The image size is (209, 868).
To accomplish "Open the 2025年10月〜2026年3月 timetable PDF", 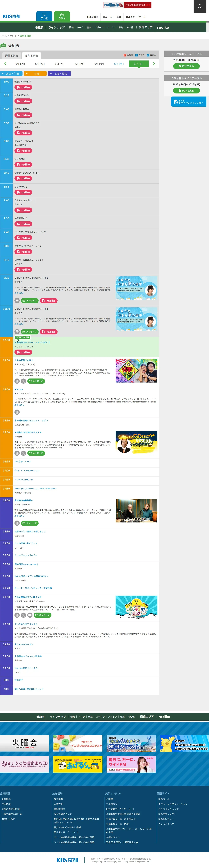I will point(186,91).
